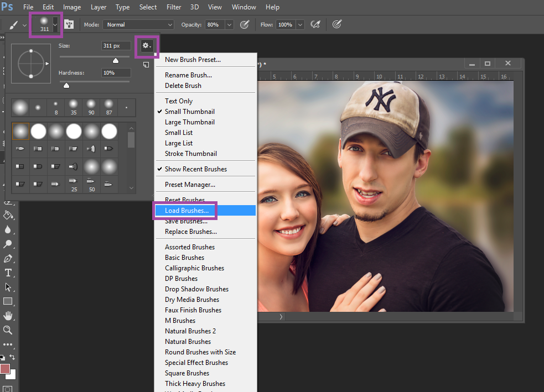Toggle pressure control for opacity

pos(244,25)
